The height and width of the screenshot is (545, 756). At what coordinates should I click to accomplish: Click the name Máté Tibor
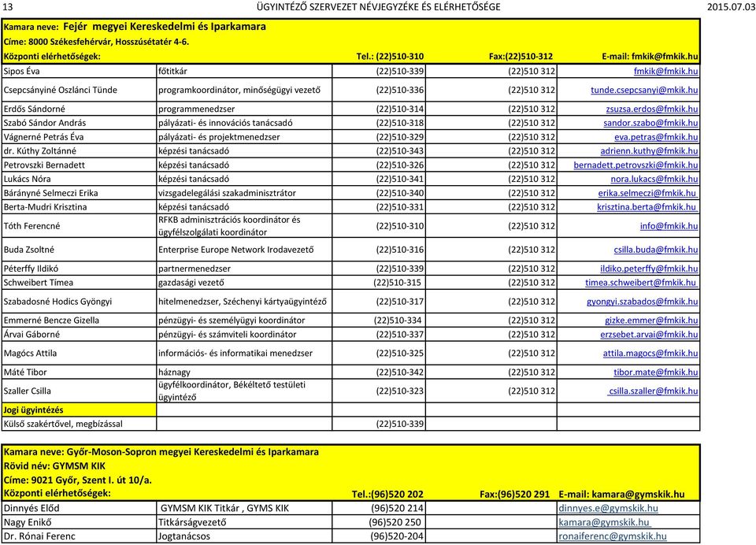[x=25, y=372]
